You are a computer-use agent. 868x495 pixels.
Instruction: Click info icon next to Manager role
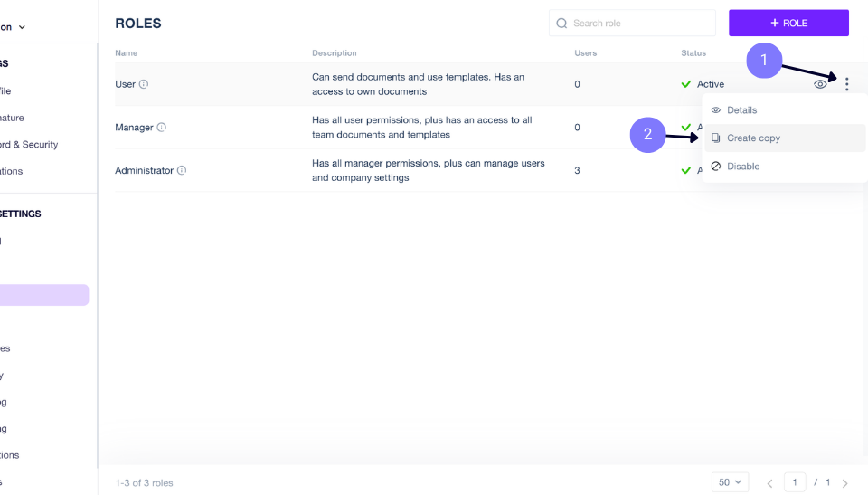[x=161, y=127]
